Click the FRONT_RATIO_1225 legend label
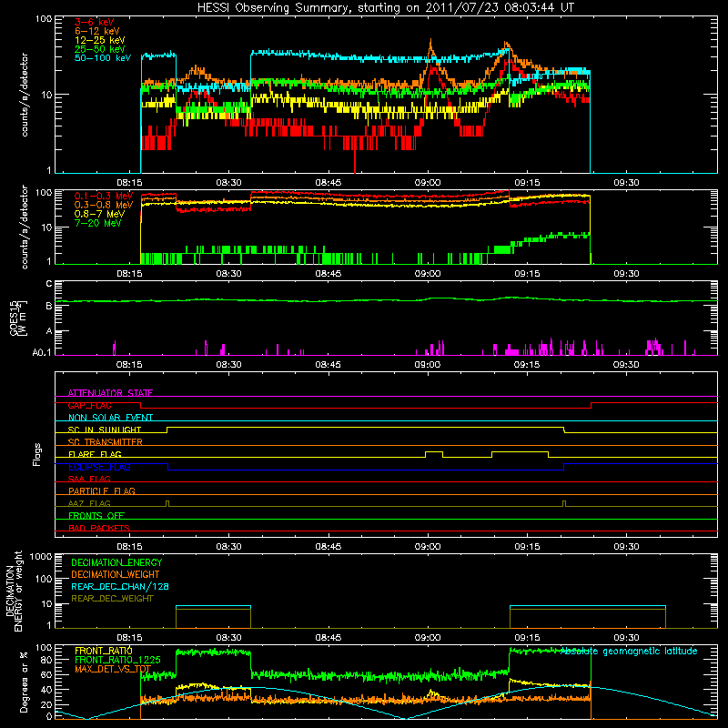This screenshot has width=728, height=728. pyautogui.click(x=117, y=660)
